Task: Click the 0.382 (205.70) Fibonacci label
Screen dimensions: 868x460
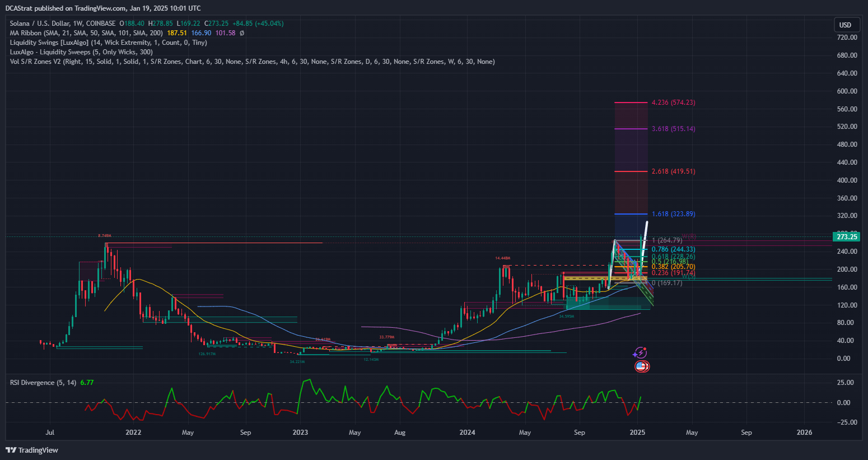Action: 674,267
